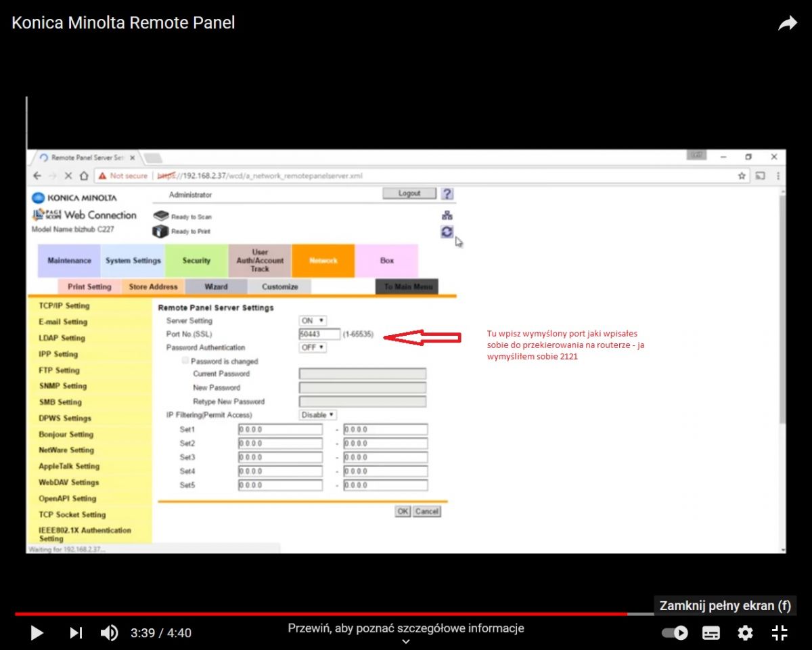812x650 pixels.
Task: Expand video details chevron below Przewiń
Action: pyautogui.click(x=406, y=641)
